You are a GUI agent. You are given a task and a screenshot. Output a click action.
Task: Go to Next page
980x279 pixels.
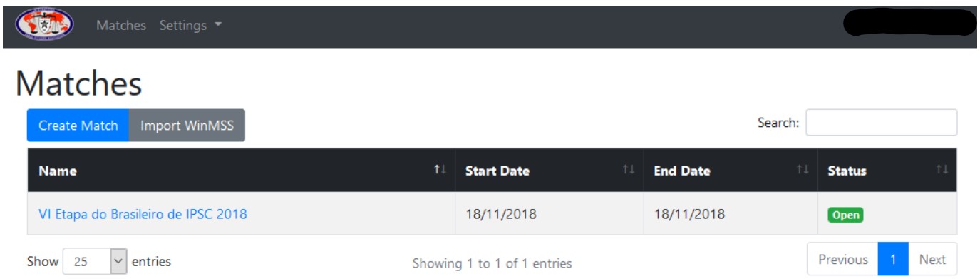pyautogui.click(x=932, y=260)
